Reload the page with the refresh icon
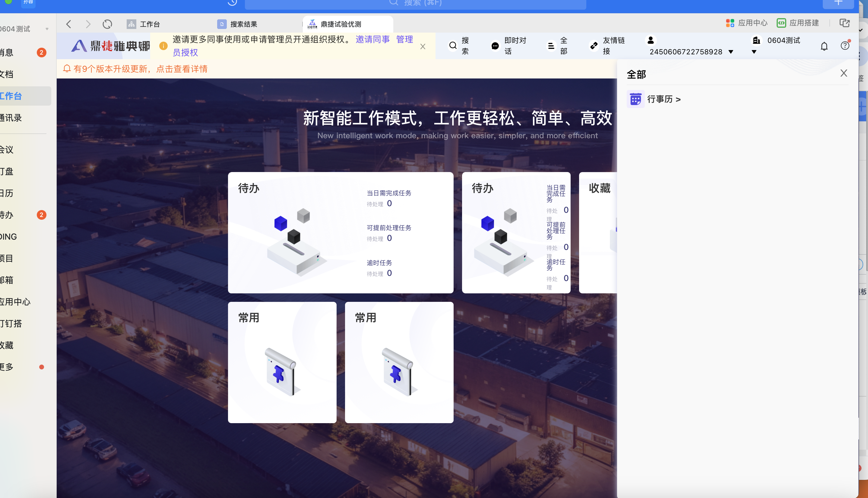The width and height of the screenshot is (868, 498). tap(107, 24)
